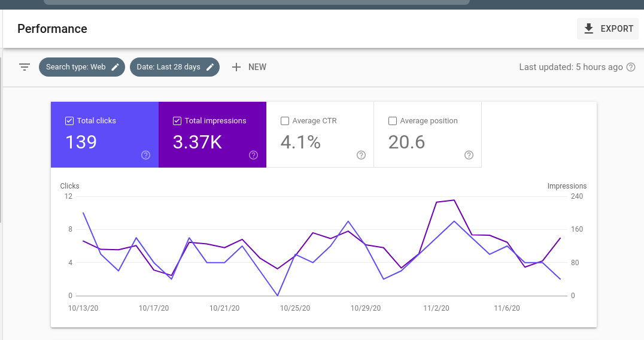The height and width of the screenshot is (340, 644).
Task: Click the 3.37K impressions value
Action: (x=197, y=142)
